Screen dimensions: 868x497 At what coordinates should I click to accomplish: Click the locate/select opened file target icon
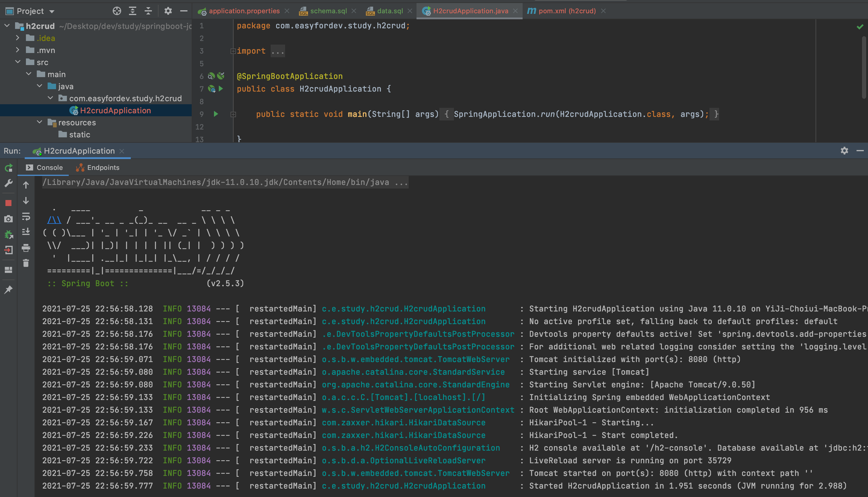117,11
